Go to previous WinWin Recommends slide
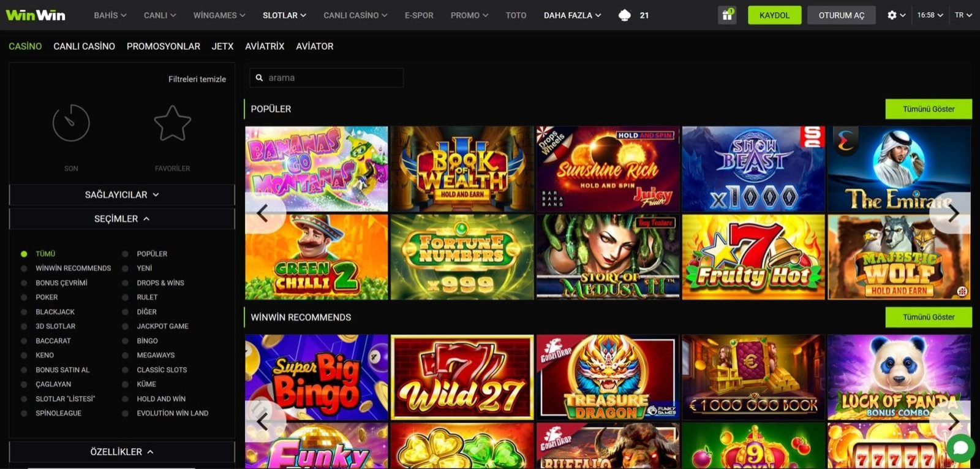The width and height of the screenshot is (980, 469). tap(263, 422)
